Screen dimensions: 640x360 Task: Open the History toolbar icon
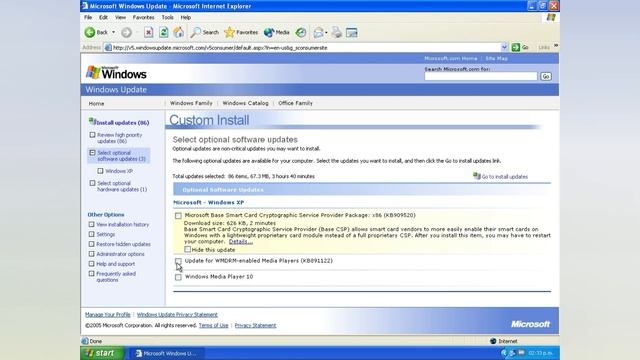click(301, 32)
